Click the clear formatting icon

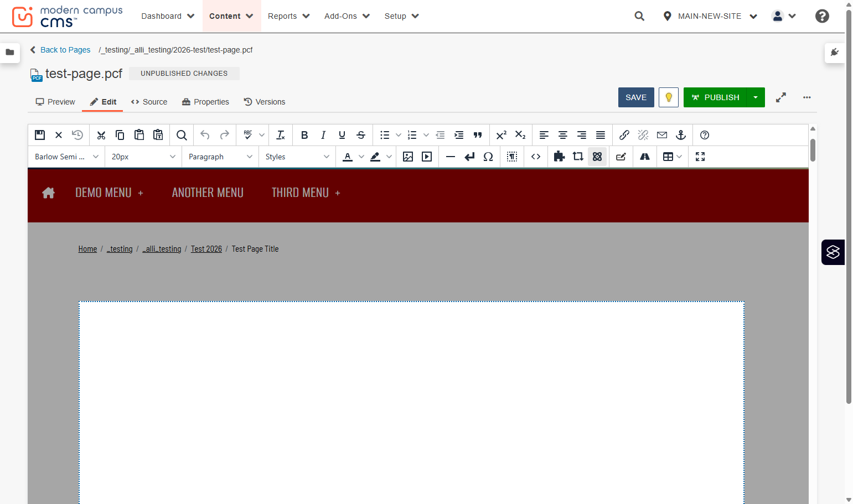[281, 135]
